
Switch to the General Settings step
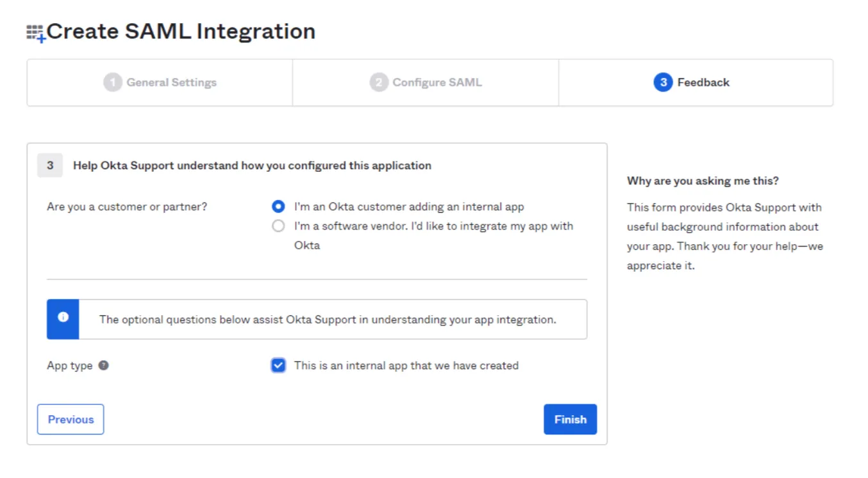160,82
